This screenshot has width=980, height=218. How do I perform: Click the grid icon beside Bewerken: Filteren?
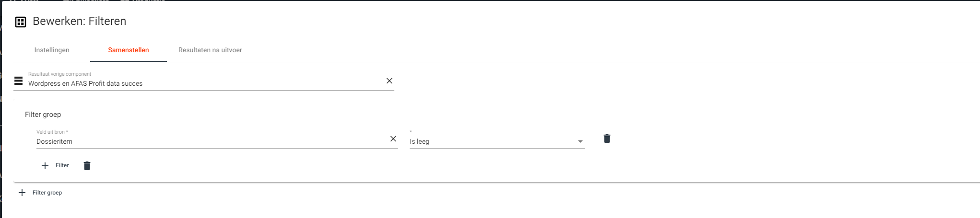tap(21, 22)
